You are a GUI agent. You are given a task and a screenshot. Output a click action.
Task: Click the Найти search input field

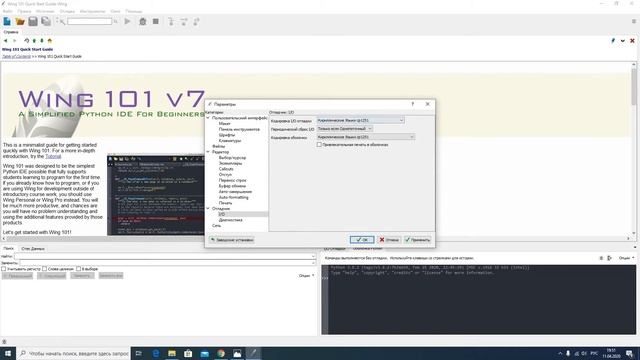(x=165, y=256)
